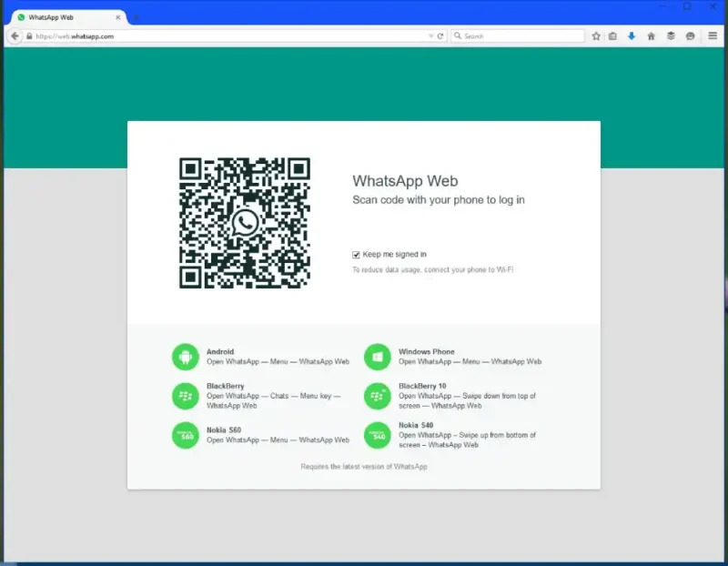Click the WhatsApp favicon in the tab
The height and width of the screenshot is (566, 728).
(21, 17)
